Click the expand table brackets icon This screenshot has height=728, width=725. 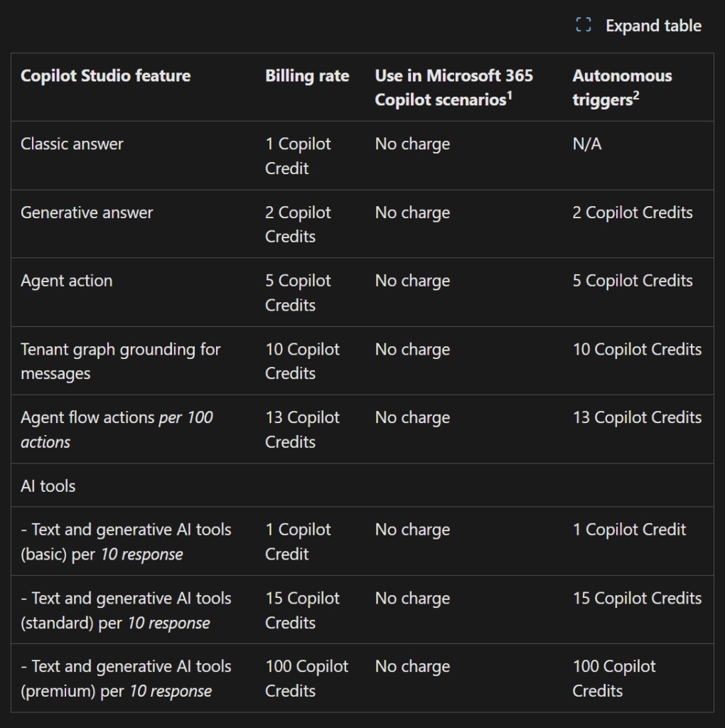(583, 25)
